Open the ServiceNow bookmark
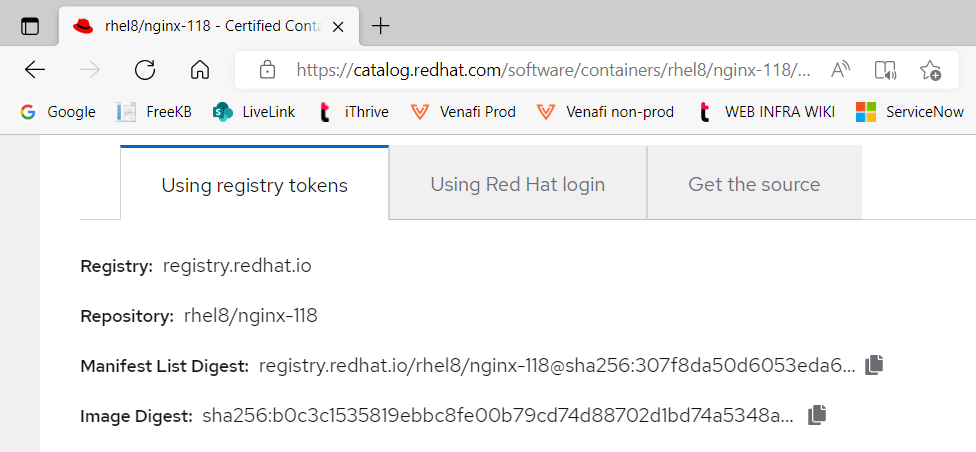This screenshot has height=452, width=976. click(909, 112)
